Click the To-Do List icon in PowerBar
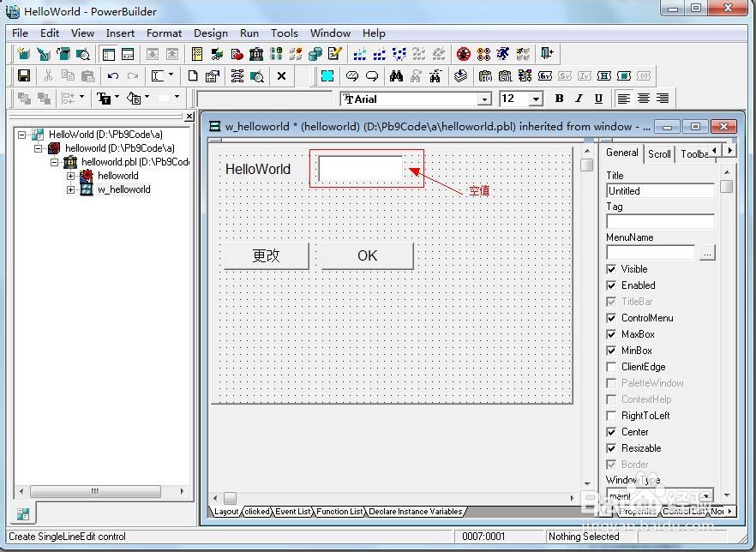 [197, 53]
